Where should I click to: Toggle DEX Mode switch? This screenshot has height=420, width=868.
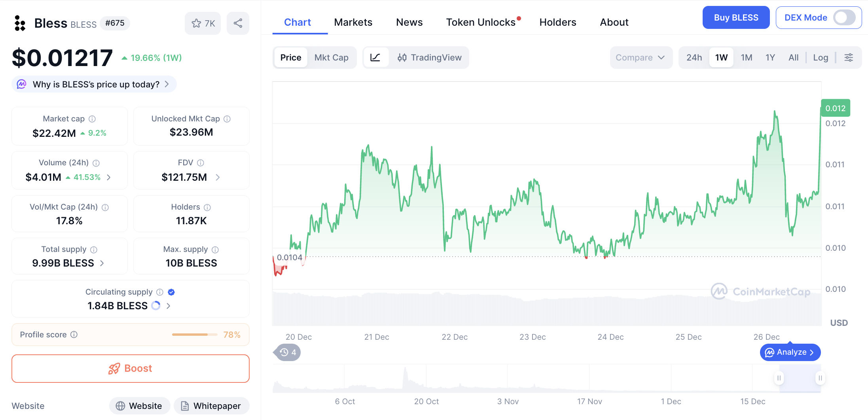pyautogui.click(x=844, y=18)
